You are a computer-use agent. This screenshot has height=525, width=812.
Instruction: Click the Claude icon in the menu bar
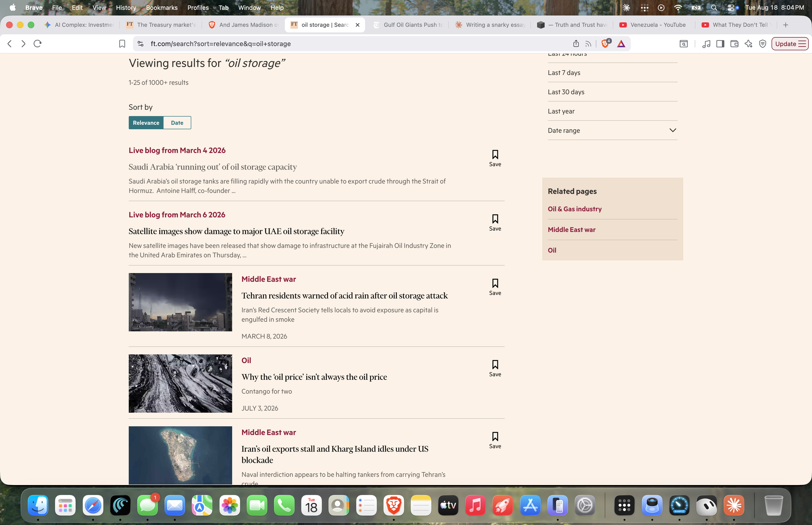pos(626,7)
